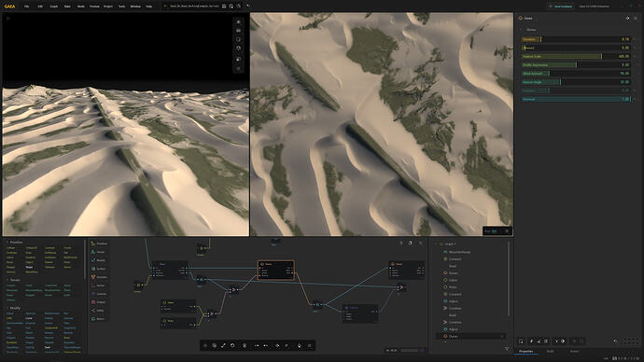This screenshot has width=644, height=362.
Task: Click the undo arrow icon in the title bar
Action: [248, 7]
